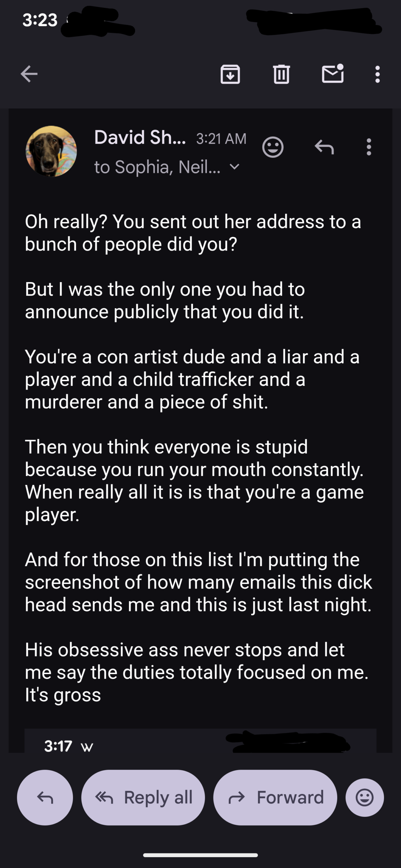
Task: Tap the sender's dog profile picture
Action: 51,151
